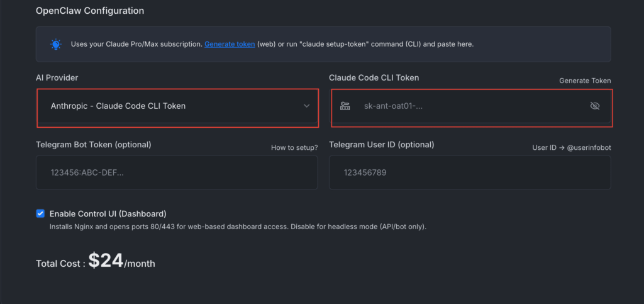Open the blue "Generate token" link in banner

tap(230, 44)
